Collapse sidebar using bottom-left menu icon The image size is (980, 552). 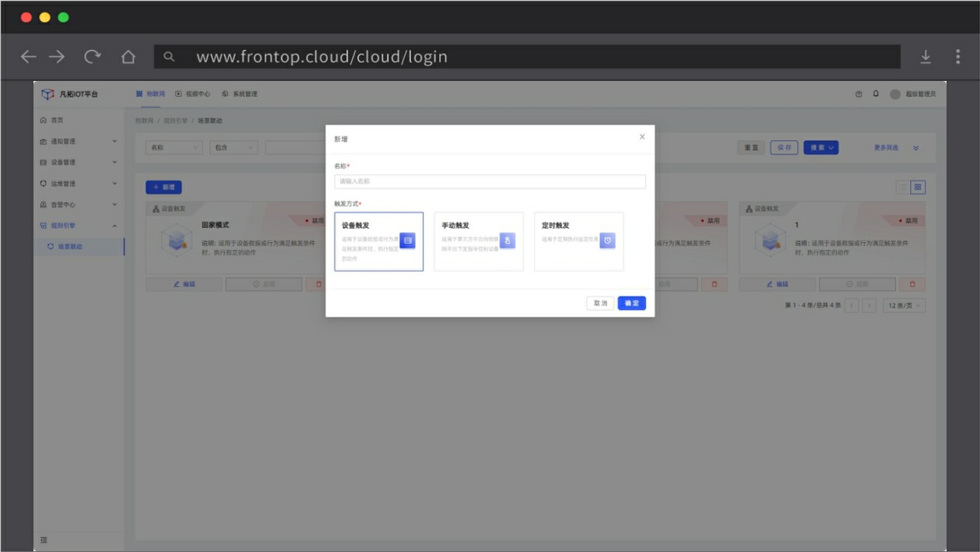[x=44, y=540]
